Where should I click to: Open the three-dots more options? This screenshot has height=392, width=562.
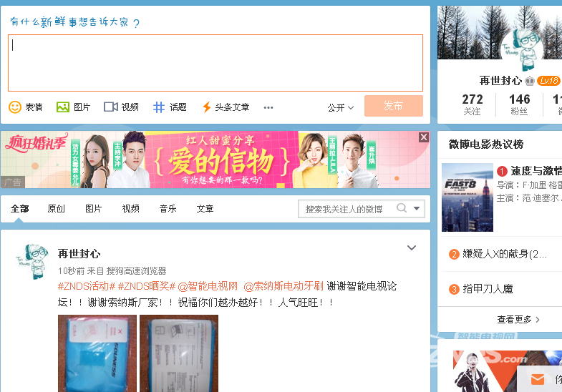[268, 107]
